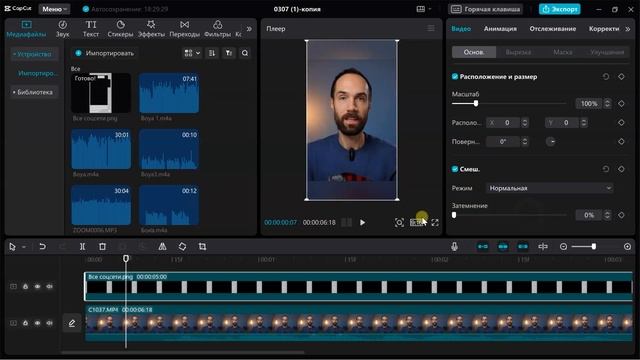This screenshot has width=640, height=360.
Task: Switch to the Текст tab
Action: 91,29
